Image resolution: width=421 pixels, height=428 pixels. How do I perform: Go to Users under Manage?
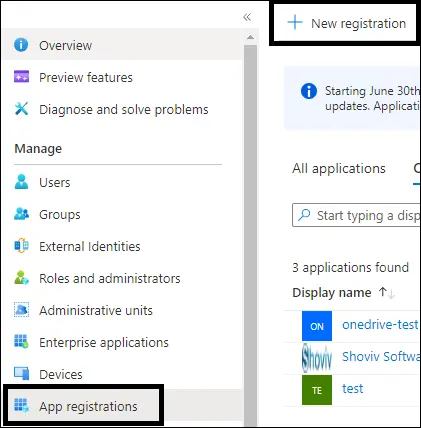[123, 182]
